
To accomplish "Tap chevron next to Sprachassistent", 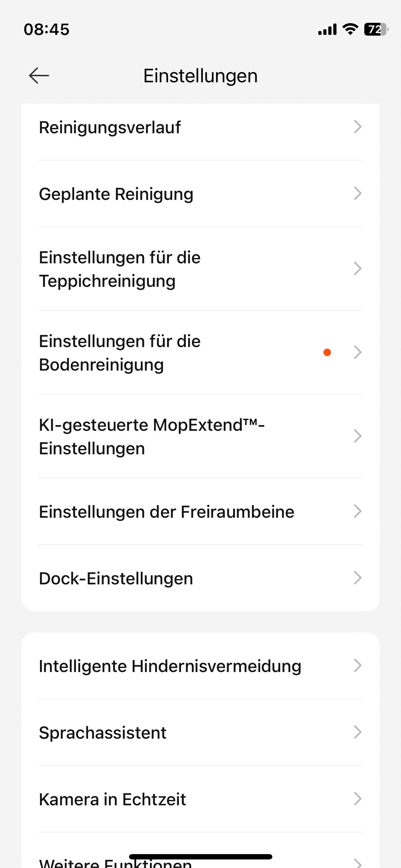I will [x=358, y=732].
